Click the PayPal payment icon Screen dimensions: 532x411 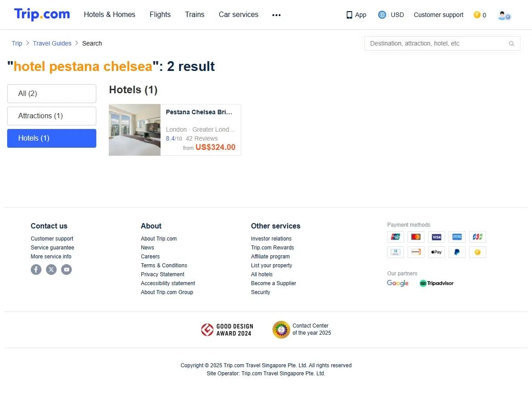point(457,252)
